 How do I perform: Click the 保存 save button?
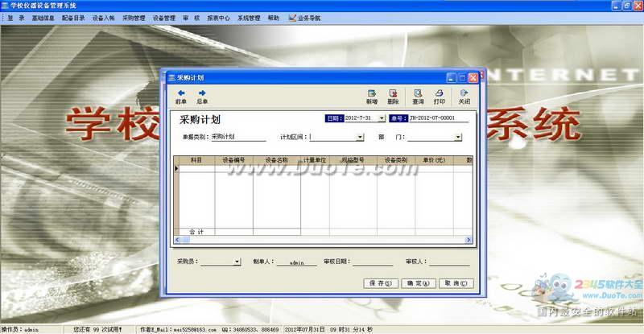[x=381, y=283]
